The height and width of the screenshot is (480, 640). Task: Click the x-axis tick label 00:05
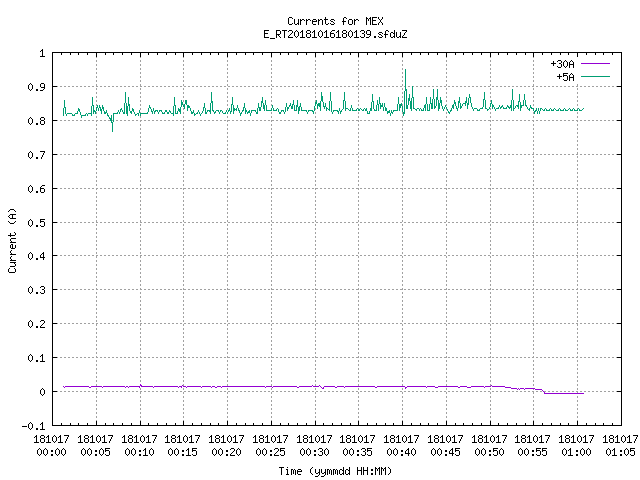tap(96, 452)
